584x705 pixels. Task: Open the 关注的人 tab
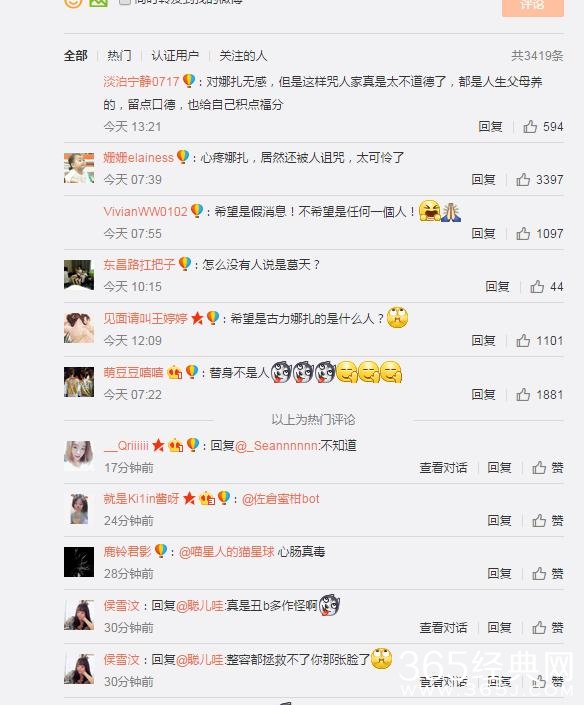click(x=243, y=56)
